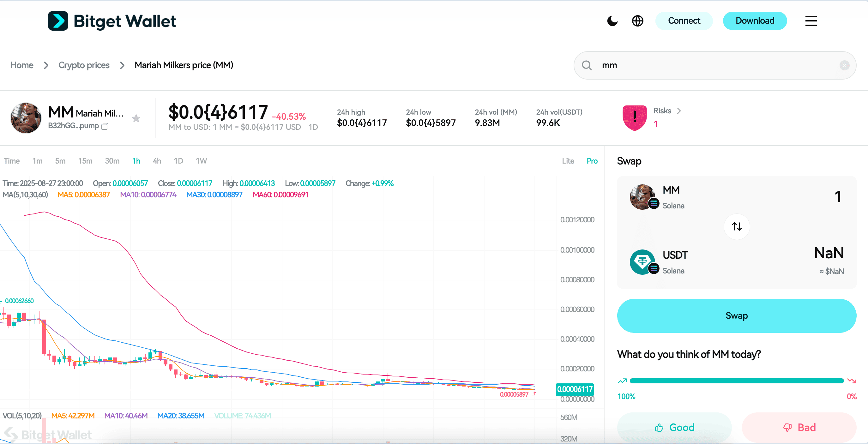Select the 1h chart interval
Image resolution: width=868 pixels, height=444 pixels.
click(136, 161)
